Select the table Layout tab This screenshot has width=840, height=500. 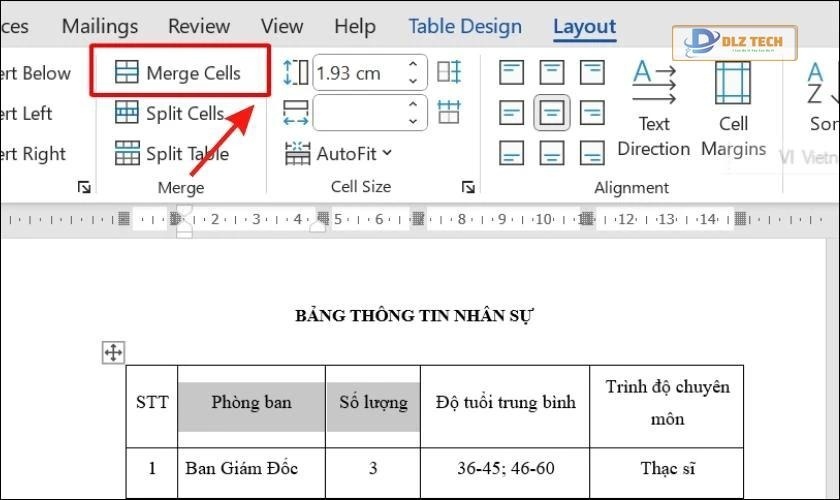[x=584, y=26]
